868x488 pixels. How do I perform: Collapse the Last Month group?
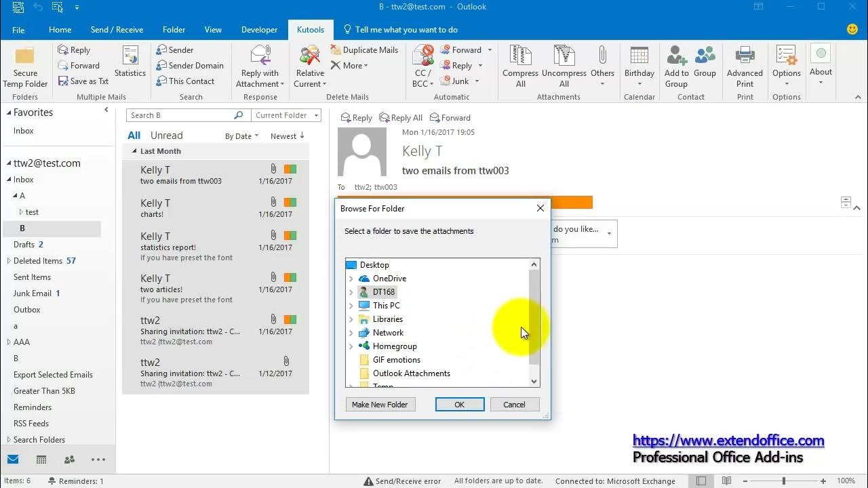pyautogui.click(x=134, y=151)
